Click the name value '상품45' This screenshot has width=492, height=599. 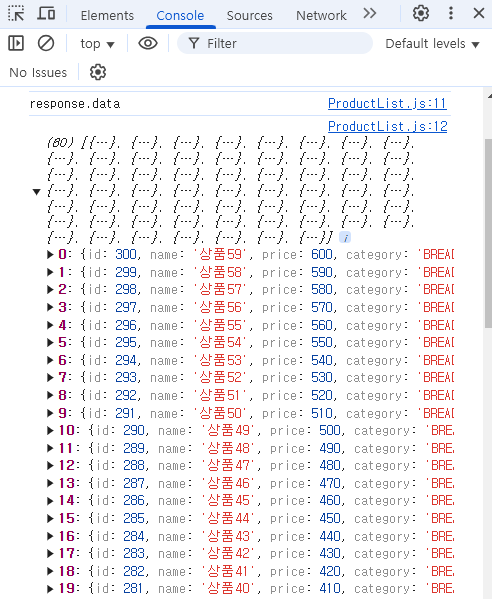[x=228, y=501]
